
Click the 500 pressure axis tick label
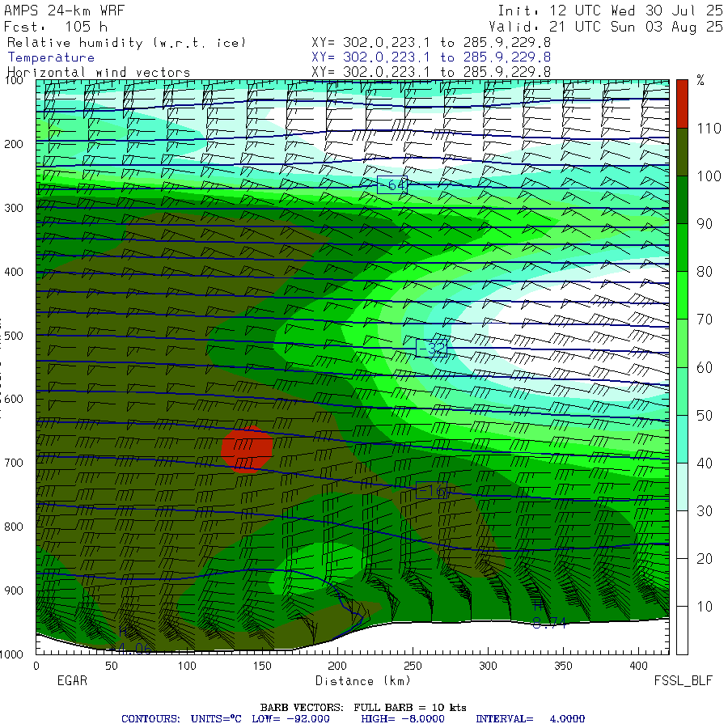pos(14,335)
